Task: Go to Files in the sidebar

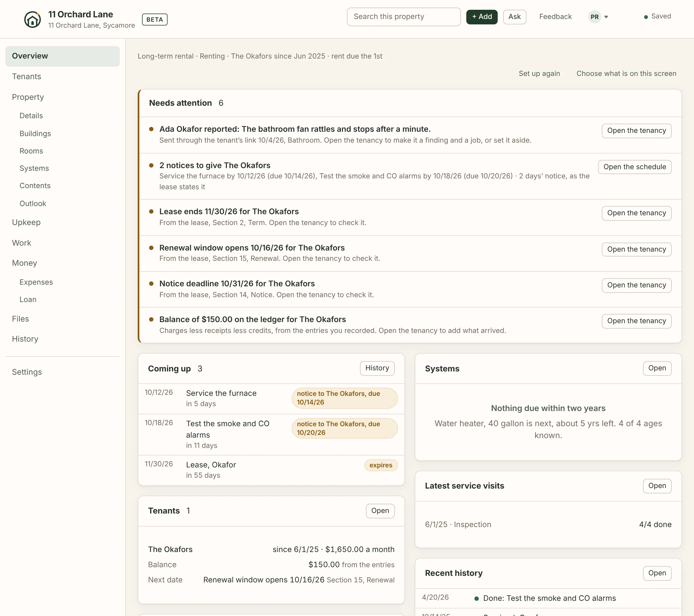Action: point(20,319)
